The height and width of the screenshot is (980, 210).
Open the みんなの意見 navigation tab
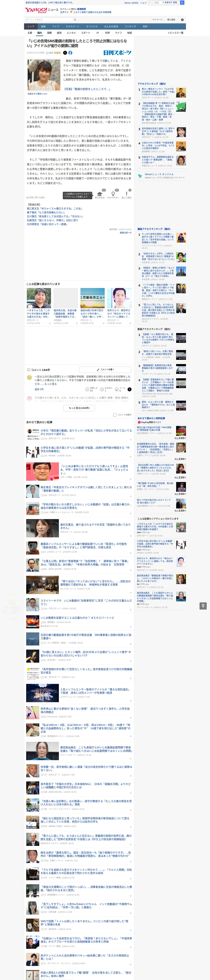point(111,27)
